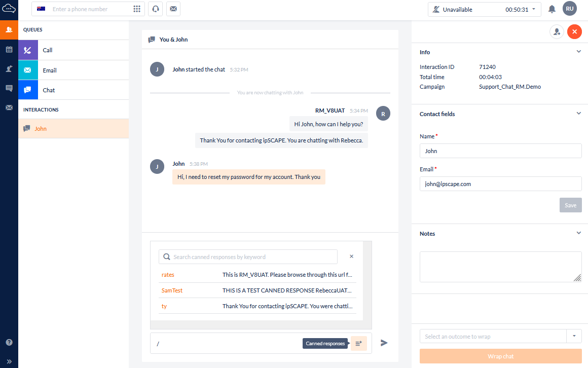Open the dial pad grid icon

137,9
